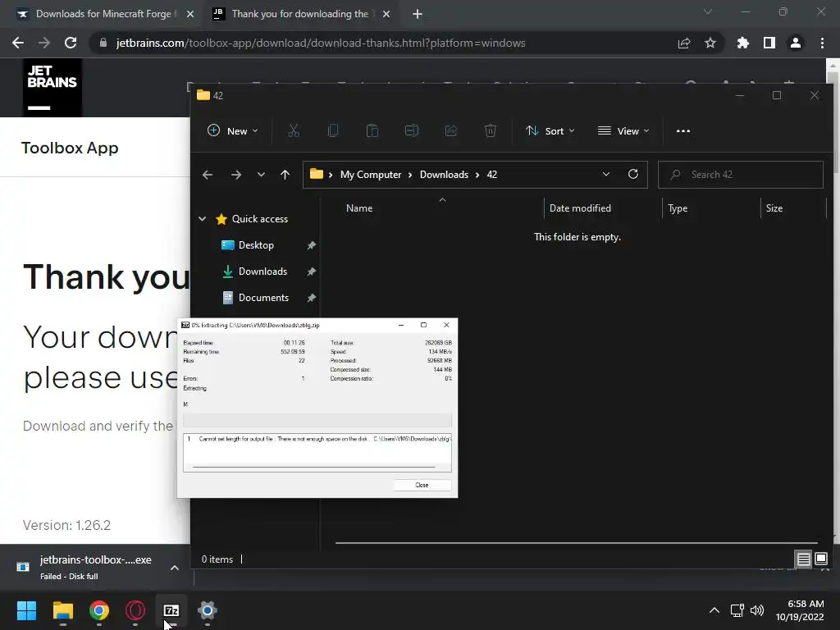This screenshot has width=840, height=630.
Task: Reload the JetBrains page in Chrome
Action: point(71,43)
